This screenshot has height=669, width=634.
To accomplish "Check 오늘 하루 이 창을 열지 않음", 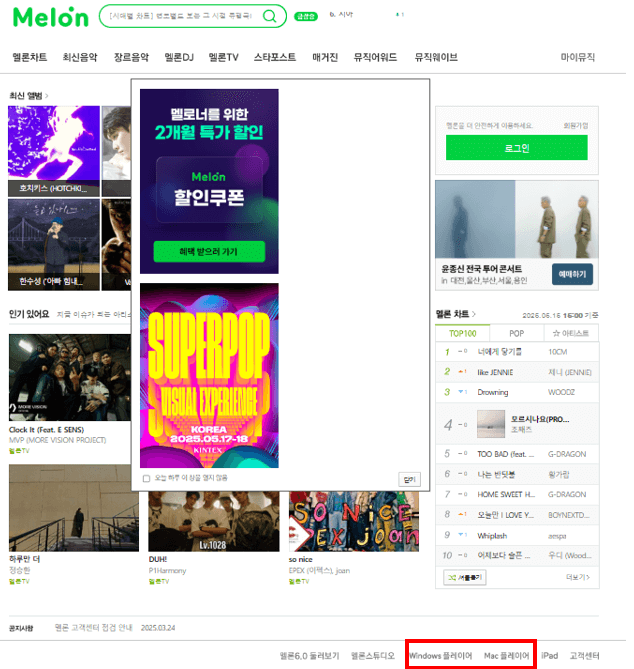I will tap(146, 478).
